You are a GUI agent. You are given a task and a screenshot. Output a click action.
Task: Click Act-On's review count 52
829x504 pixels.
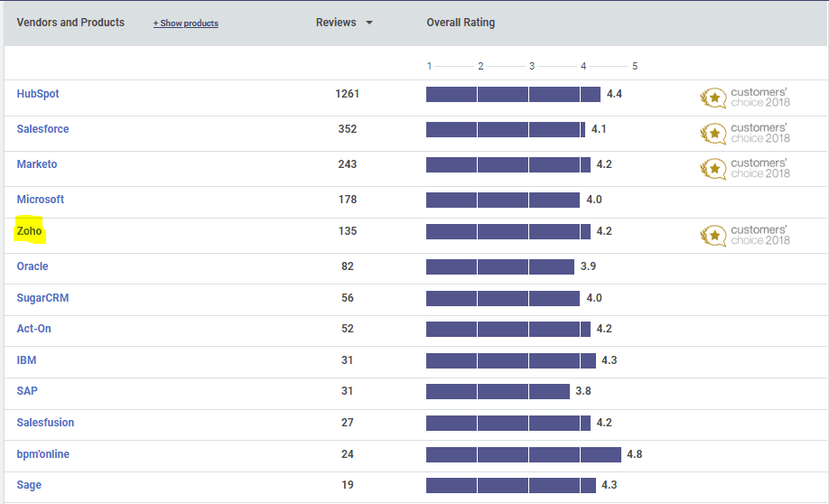[348, 329]
